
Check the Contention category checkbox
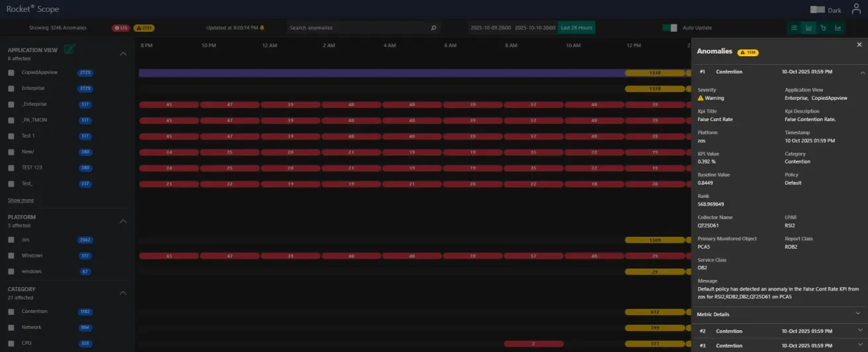tap(11, 311)
